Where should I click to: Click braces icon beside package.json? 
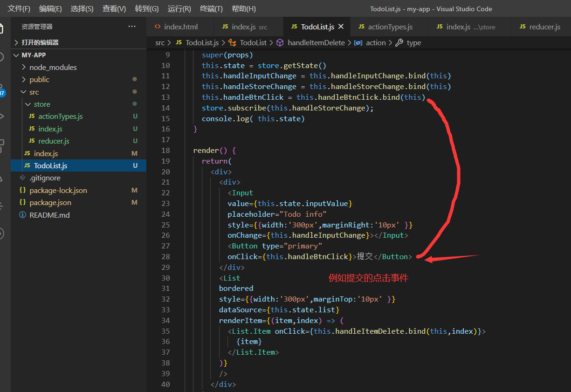[x=22, y=203]
